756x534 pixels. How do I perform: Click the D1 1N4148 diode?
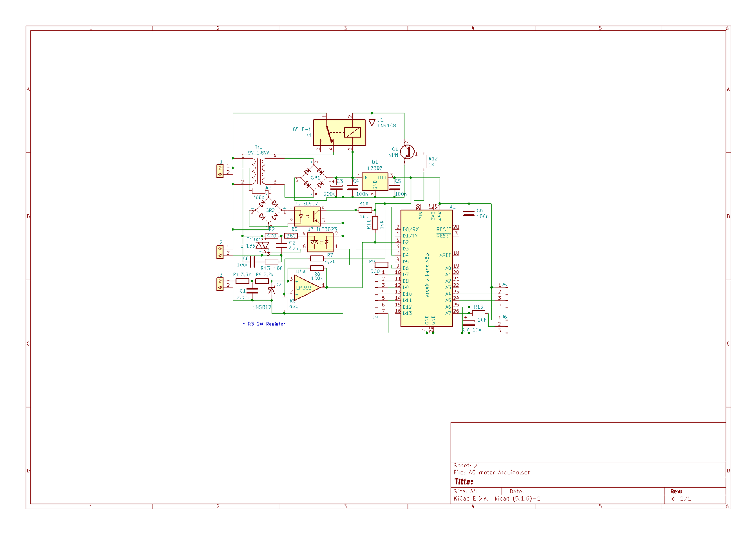coord(372,123)
